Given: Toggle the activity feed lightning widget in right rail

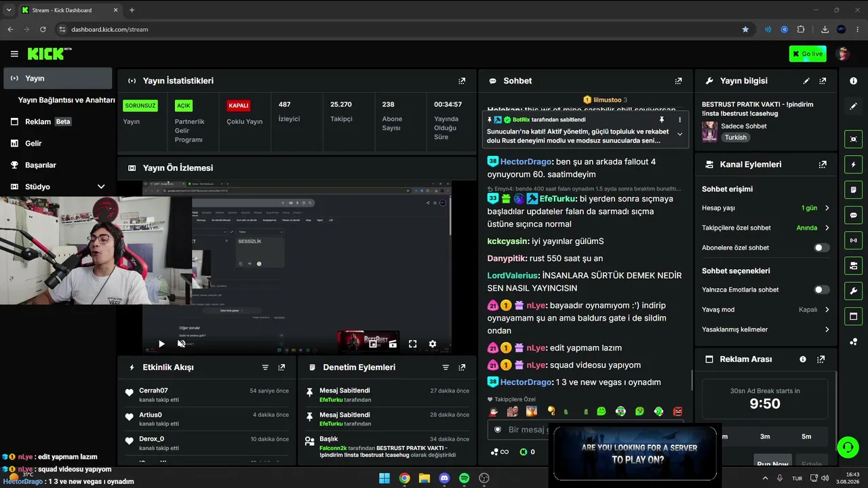Looking at the screenshot, I should [x=853, y=165].
